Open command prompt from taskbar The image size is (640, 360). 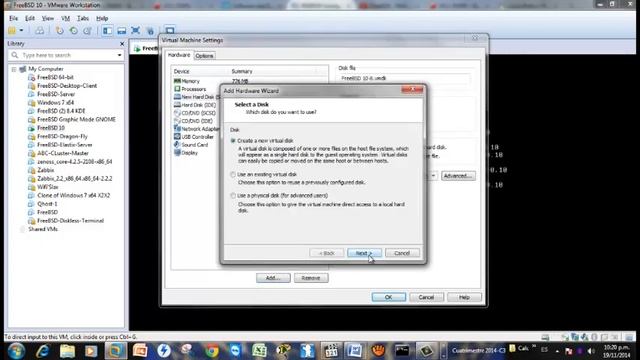[x=402, y=351]
